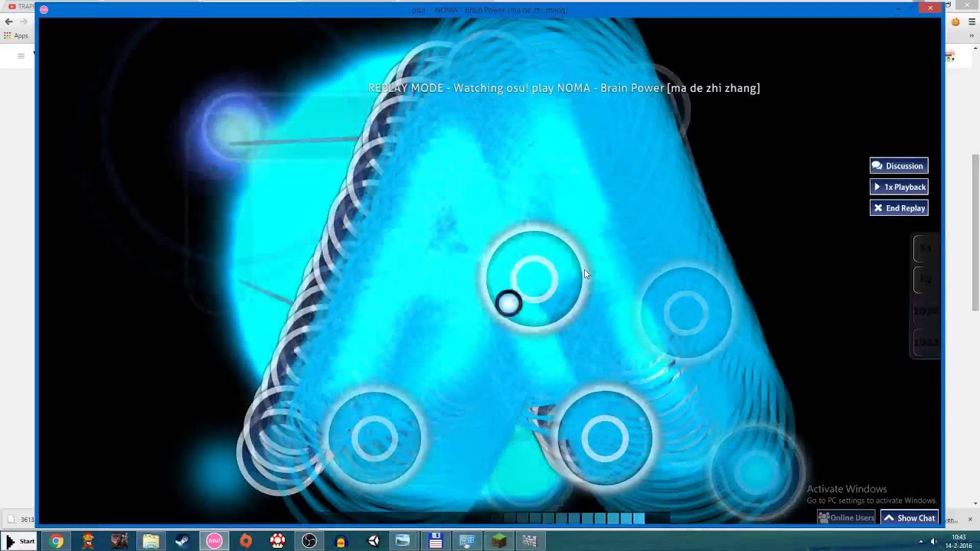Open the Apps bookmarks shortcut
Viewport: 980px width, 551px height.
16,36
